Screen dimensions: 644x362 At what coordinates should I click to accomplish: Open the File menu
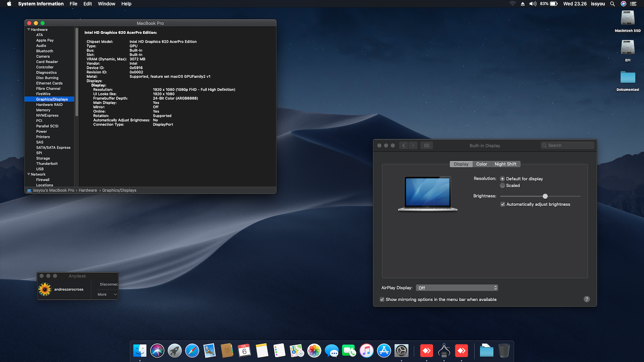pyautogui.click(x=74, y=4)
